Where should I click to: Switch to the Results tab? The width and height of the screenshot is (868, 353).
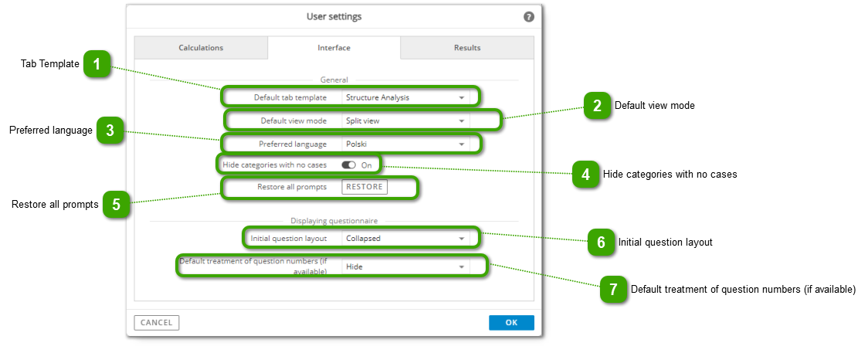(x=467, y=48)
